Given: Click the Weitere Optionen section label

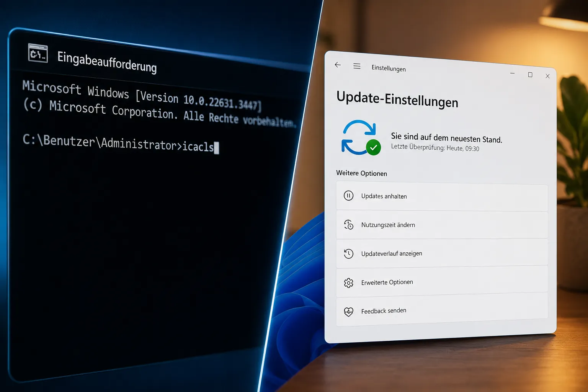Looking at the screenshot, I should [362, 173].
